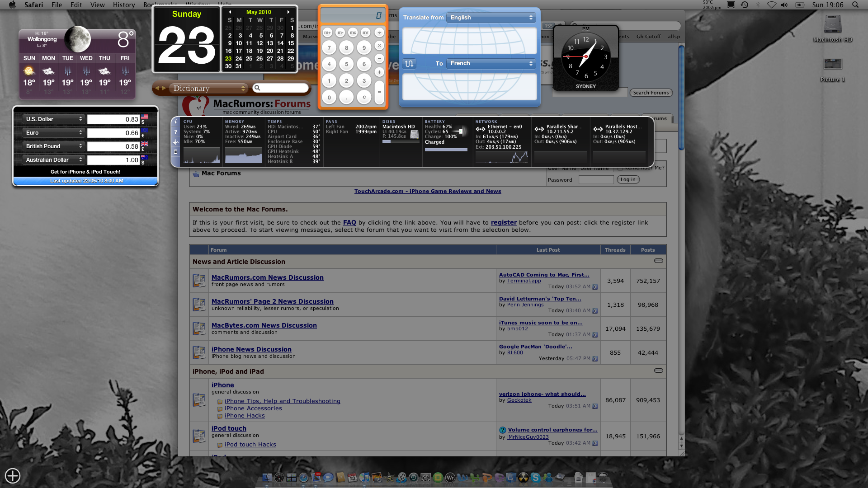Click calculator clear c button

point(364,97)
